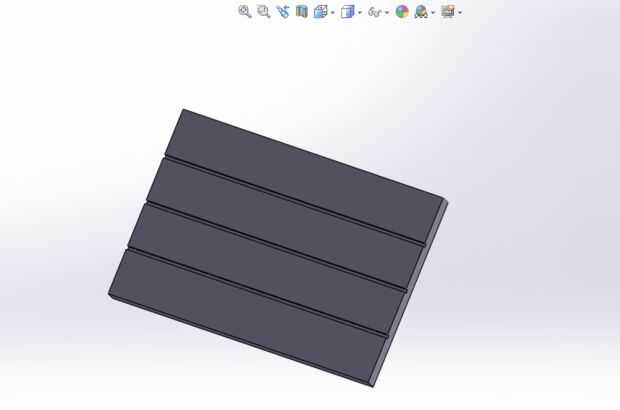
Task: Toggle the Section View tool
Action: tap(302, 11)
